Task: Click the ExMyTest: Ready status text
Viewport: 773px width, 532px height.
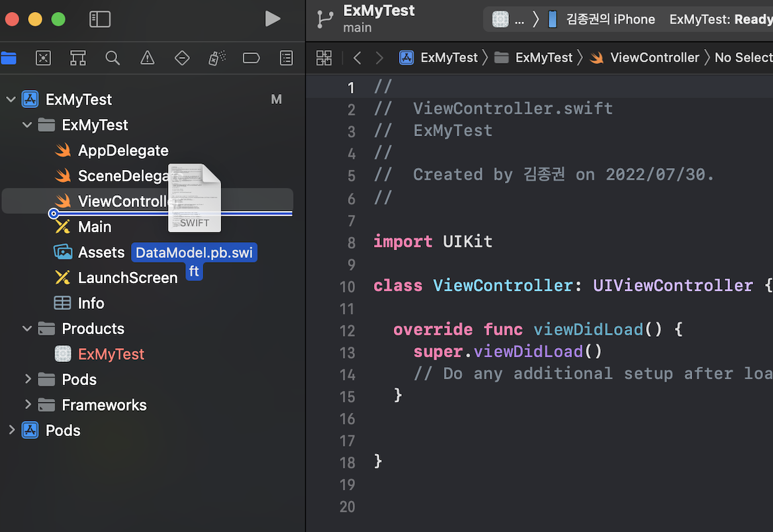Action: 721,19
